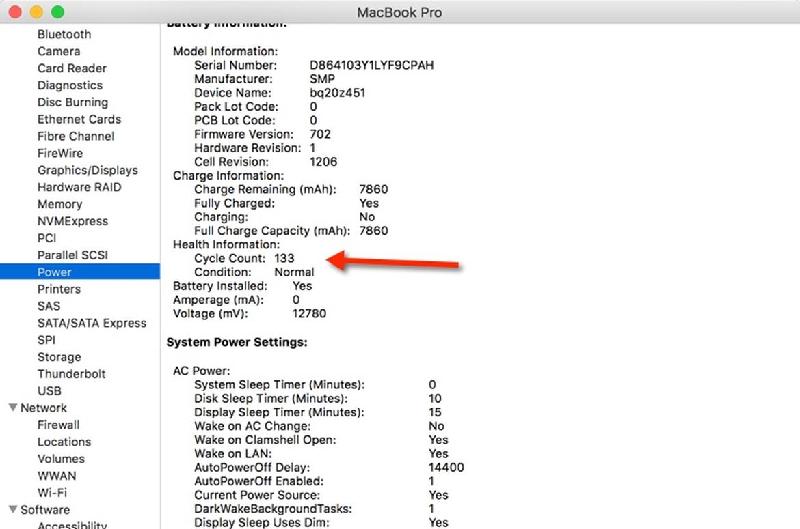This screenshot has height=529, width=800.
Task: Select the Network category label
Action: tap(43, 408)
